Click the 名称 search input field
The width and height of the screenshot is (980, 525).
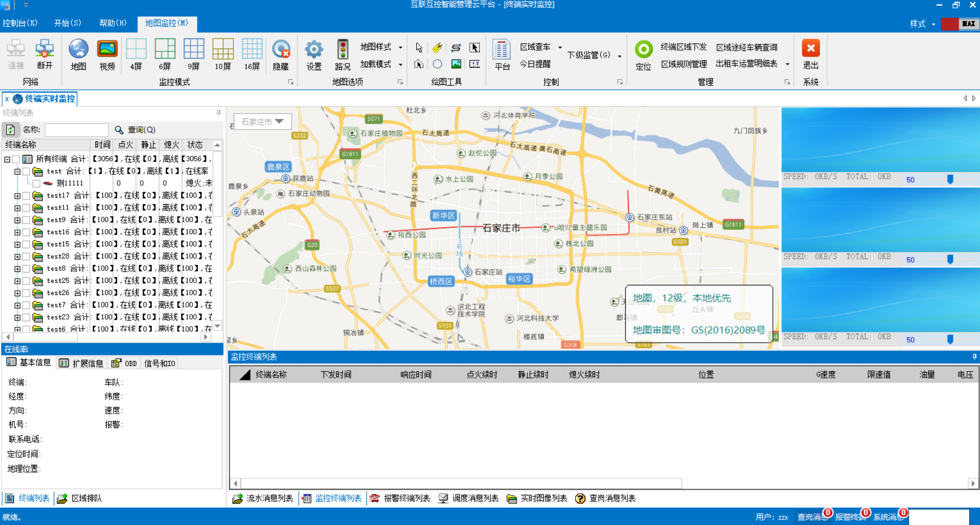[x=76, y=130]
